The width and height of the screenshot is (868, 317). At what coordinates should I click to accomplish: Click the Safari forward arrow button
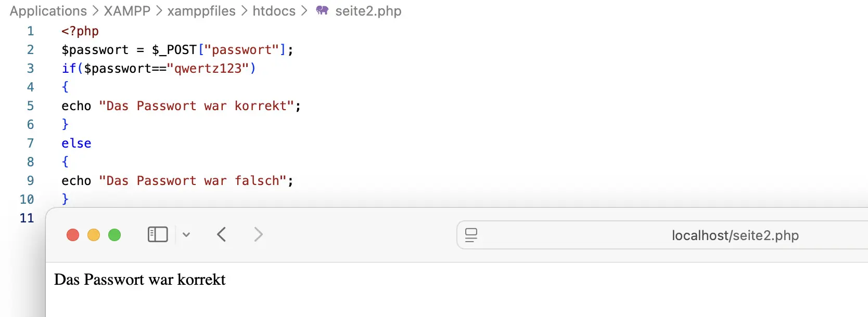[x=258, y=234]
